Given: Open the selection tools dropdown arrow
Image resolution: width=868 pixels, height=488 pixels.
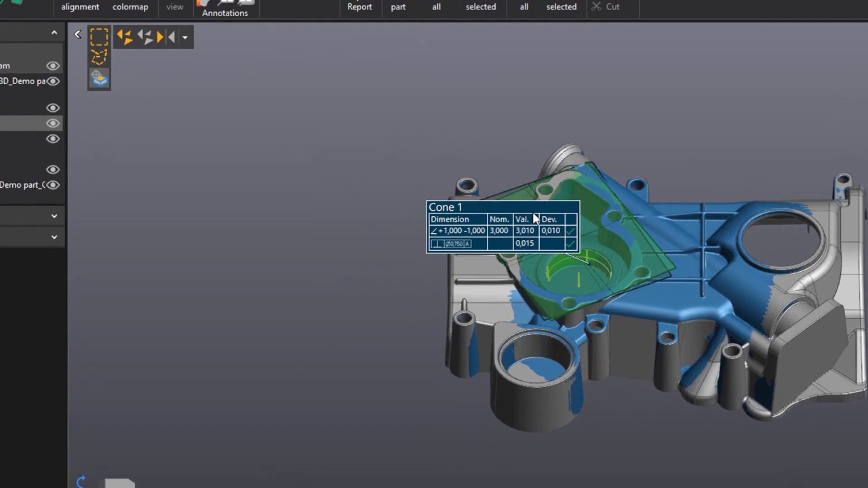Looking at the screenshot, I should pos(184,37).
